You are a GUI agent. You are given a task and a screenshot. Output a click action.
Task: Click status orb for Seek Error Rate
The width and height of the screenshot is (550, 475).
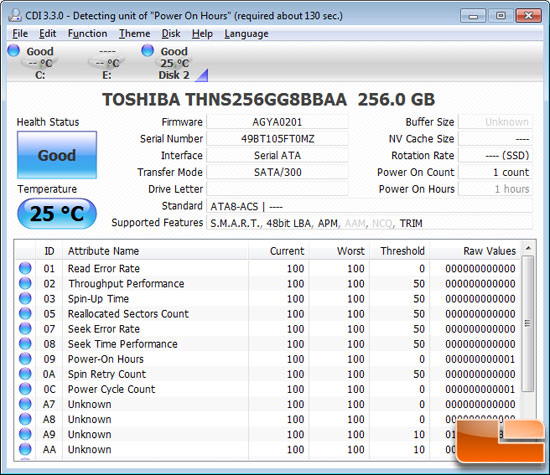point(25,328)
